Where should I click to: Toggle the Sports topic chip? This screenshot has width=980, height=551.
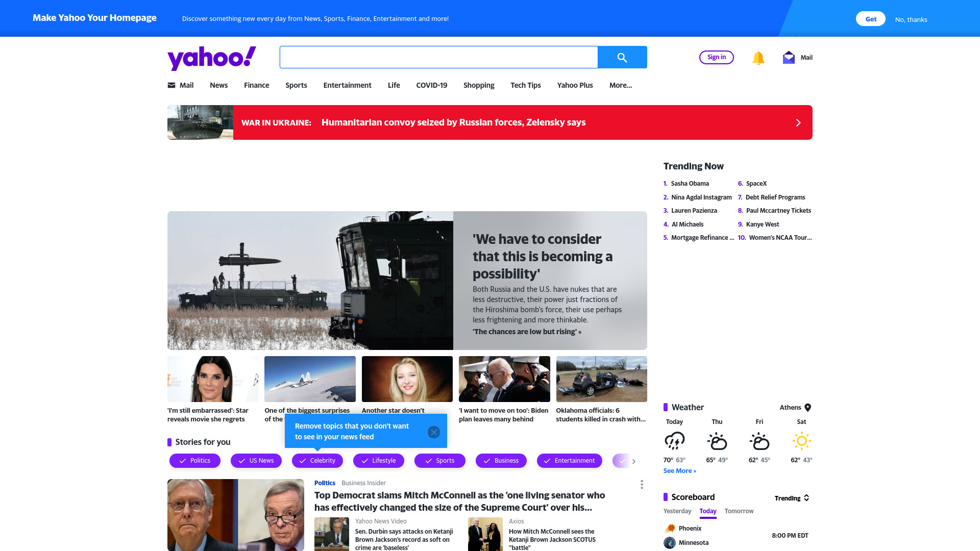pyautogui.click(x=440, y=461)
